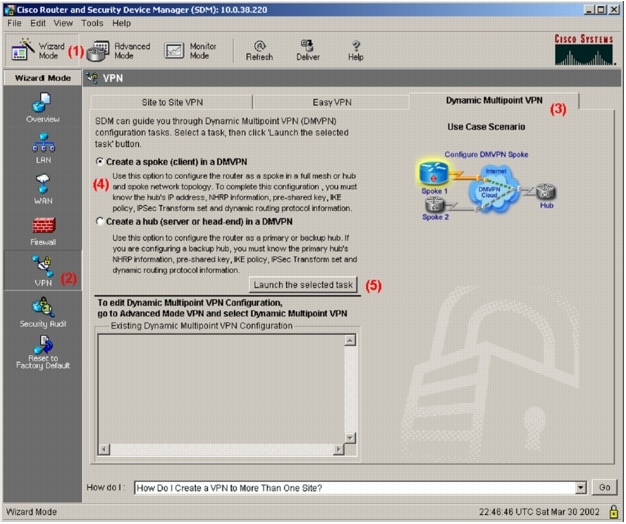
Task: Click the Use Case Scenario heading
Action: 486,127
